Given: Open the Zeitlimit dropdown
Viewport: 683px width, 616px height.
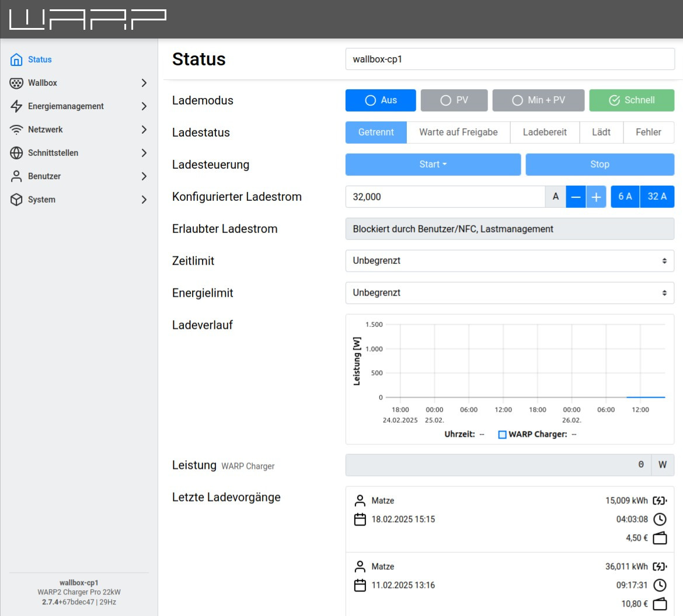Looking at the screenshot, I should click(x=510, y=261).
